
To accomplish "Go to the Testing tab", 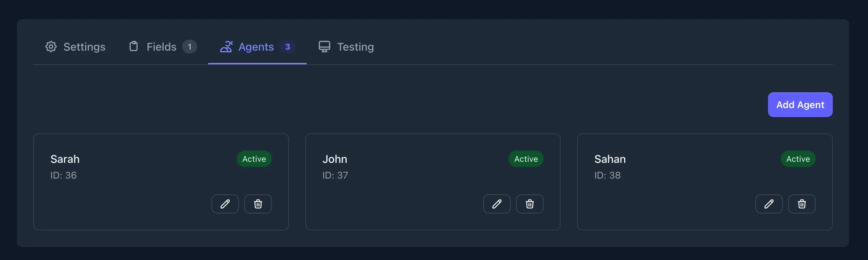I will tap(355, 47).
